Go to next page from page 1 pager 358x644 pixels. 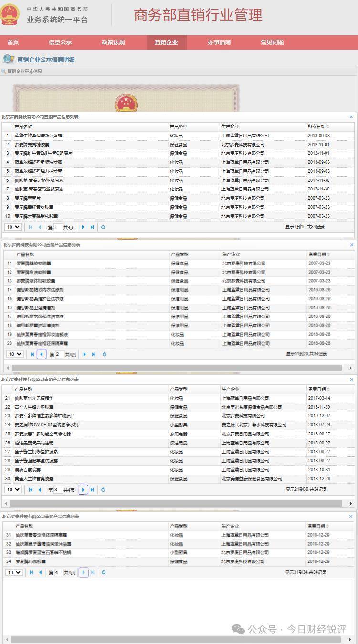click(x=83, y=227)
